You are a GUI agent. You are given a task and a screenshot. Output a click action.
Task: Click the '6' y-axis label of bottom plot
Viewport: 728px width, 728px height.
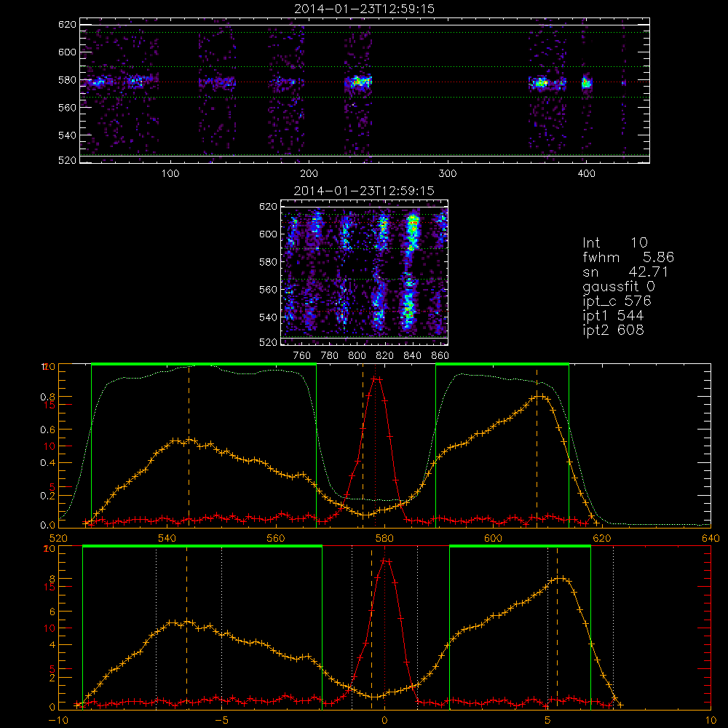52,612
